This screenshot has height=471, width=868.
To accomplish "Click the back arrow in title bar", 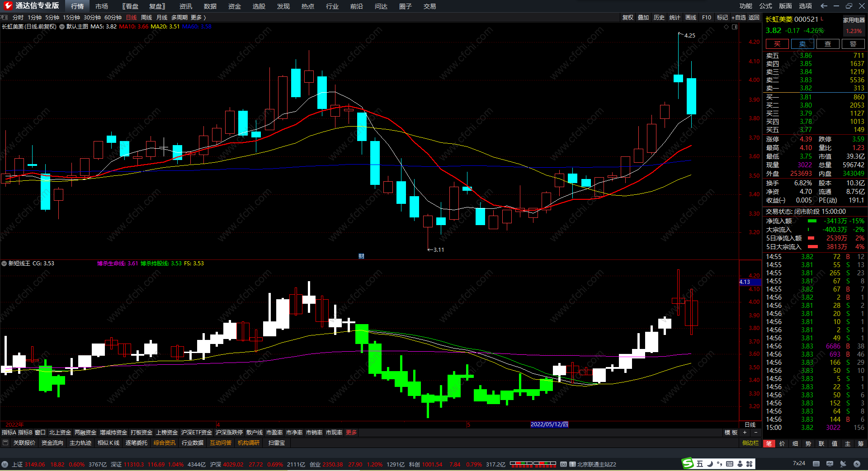I will tap(824, 6).
